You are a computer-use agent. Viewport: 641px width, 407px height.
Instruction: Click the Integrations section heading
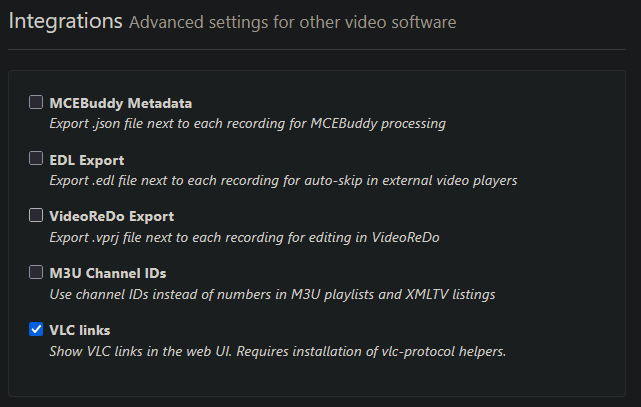(x=66, y=20)
